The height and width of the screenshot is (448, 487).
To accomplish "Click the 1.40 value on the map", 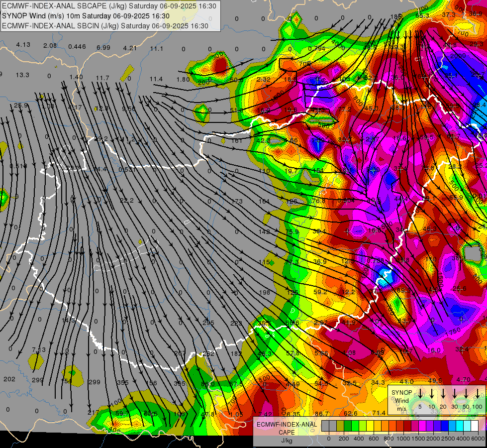I will click(76, 77).
